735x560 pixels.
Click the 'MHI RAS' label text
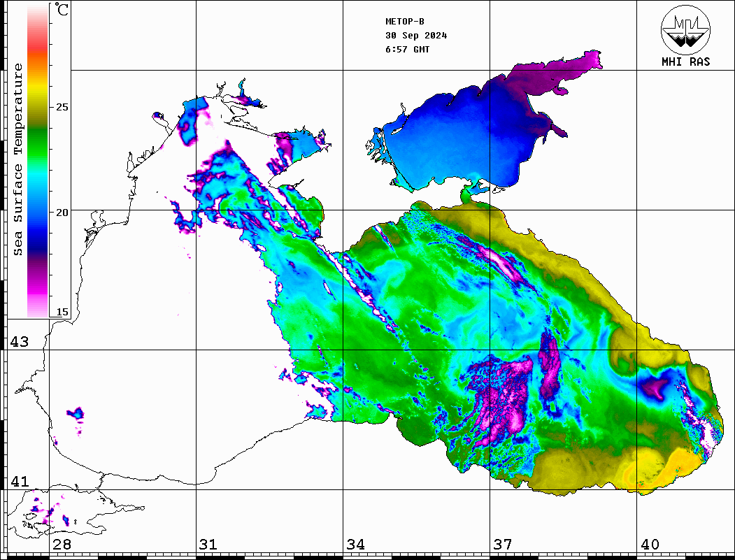(686, 62)
